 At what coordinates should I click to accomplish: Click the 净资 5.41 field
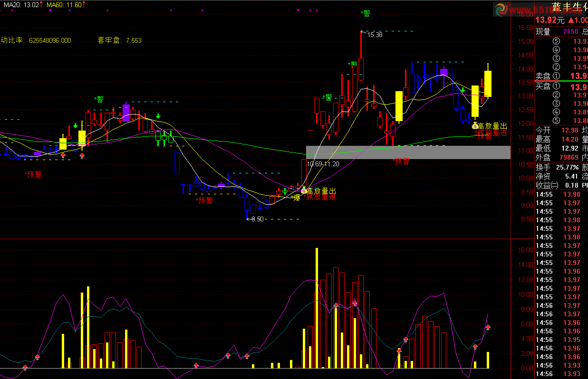(557, 176)
